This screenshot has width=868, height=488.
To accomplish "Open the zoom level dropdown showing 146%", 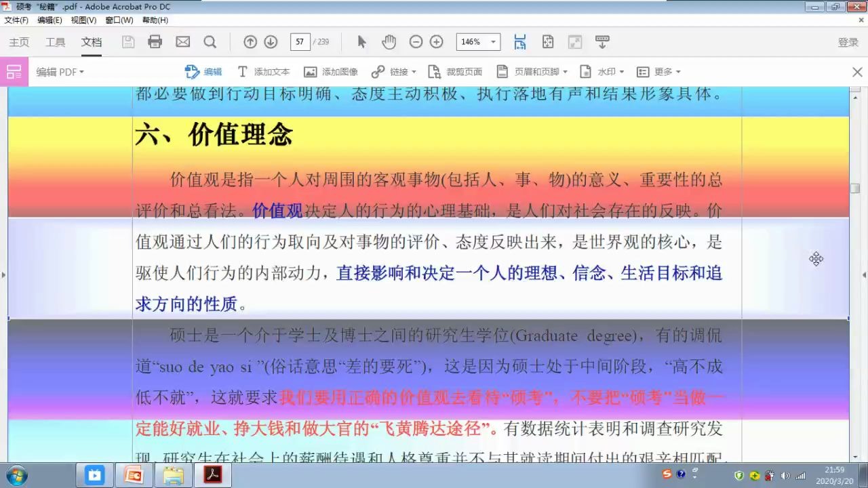I will [478, 41].
